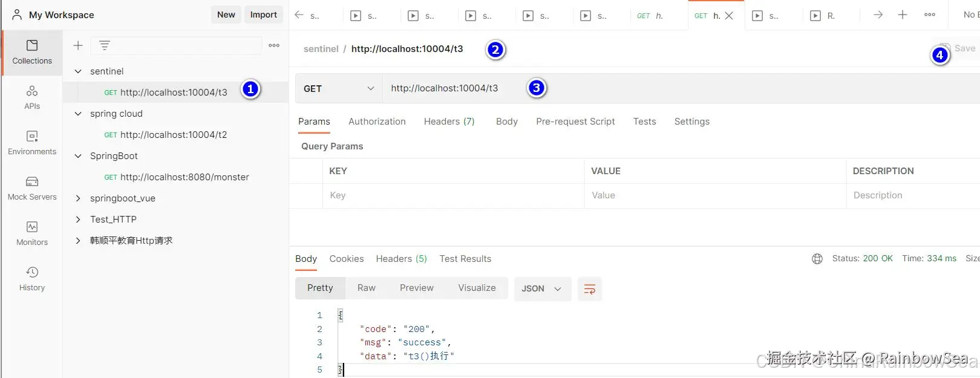Click the Import button

tap(263, 15)
